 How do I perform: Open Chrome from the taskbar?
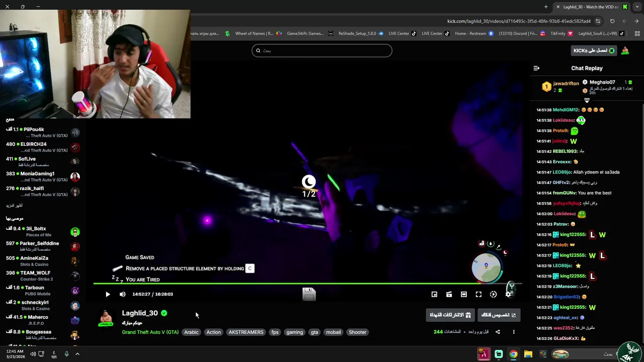[513, 354]
